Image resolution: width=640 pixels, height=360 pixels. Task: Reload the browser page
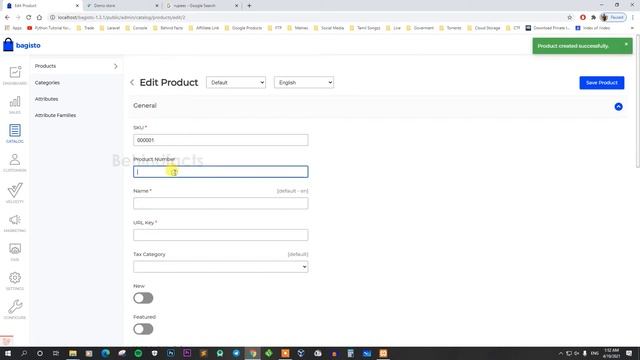(29, 18)
